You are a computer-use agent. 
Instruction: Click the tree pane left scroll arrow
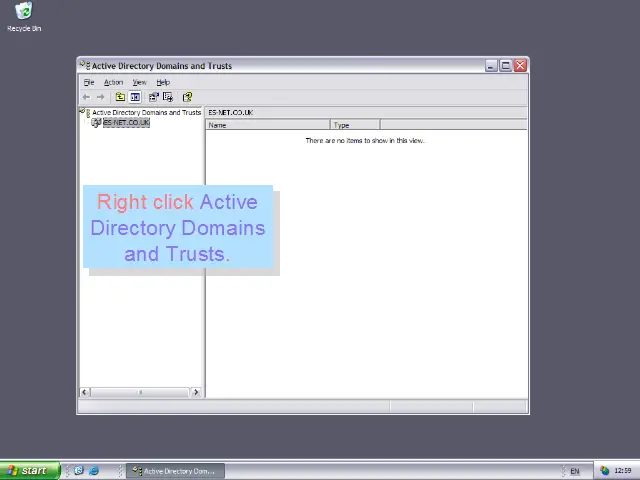click(84, 392)
